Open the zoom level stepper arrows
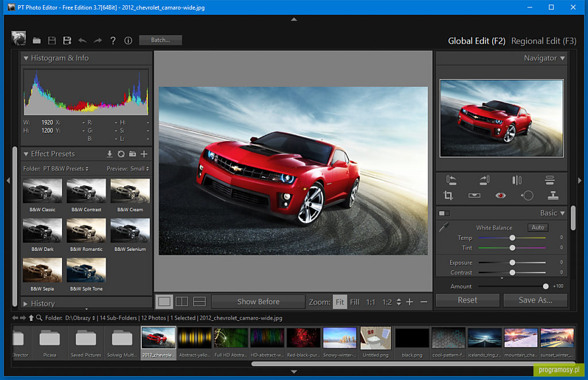The height and width of the screenshot is (380, 588). pyautogui.click(x=399, y=302)
